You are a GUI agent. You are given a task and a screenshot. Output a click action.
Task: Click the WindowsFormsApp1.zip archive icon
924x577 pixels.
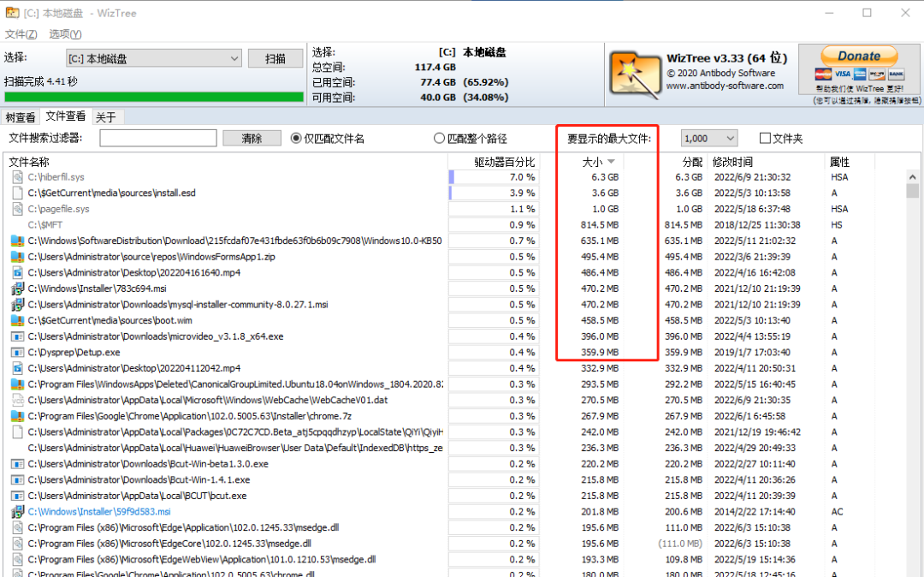[x=18, y=257]
